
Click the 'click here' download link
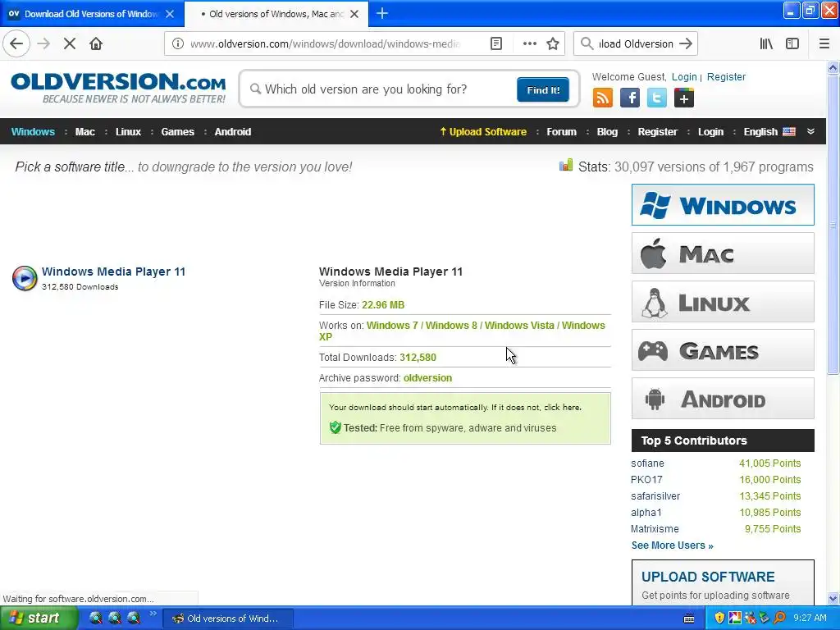(562, 407)
